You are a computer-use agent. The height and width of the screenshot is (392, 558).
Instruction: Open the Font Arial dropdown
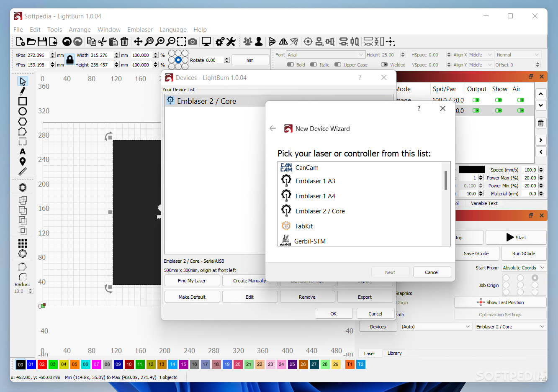tap(326, 55)
